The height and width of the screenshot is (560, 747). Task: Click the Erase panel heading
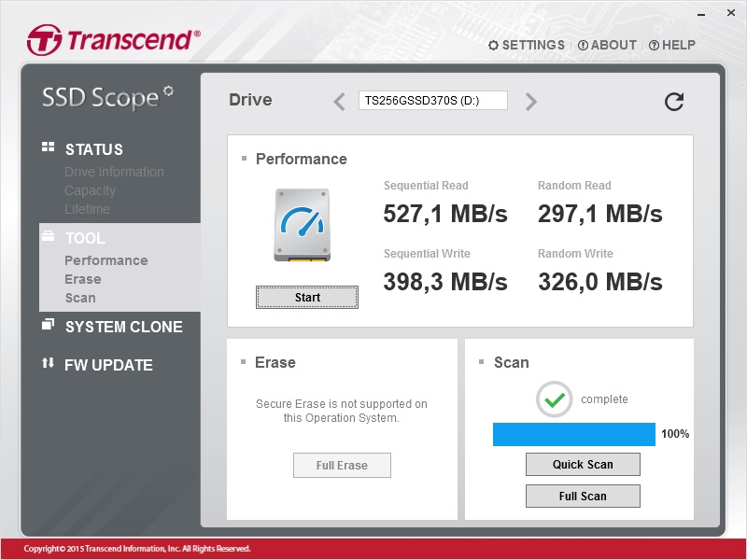click(x=275, y=362)
